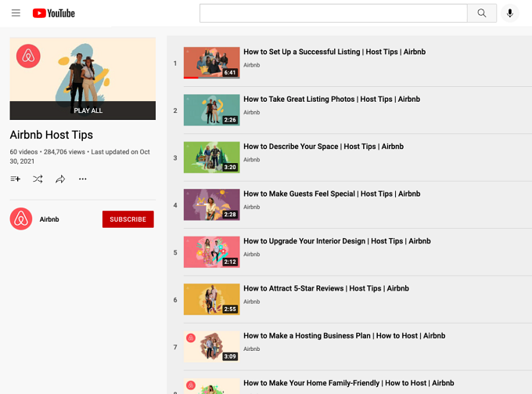Go to the YouTube home logo
The image size is (532, 394).
tap(54, 13)
